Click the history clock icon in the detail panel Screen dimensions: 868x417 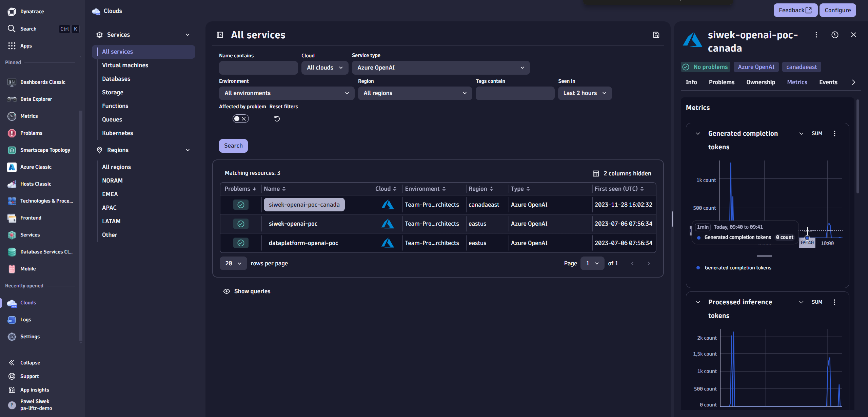[x=835, y=35]
